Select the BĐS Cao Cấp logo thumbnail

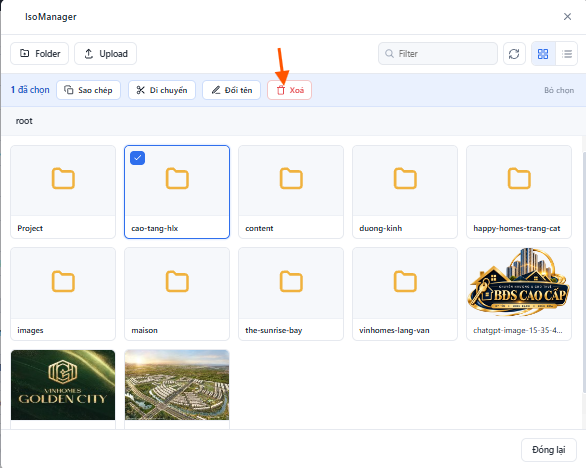[519, 294]
